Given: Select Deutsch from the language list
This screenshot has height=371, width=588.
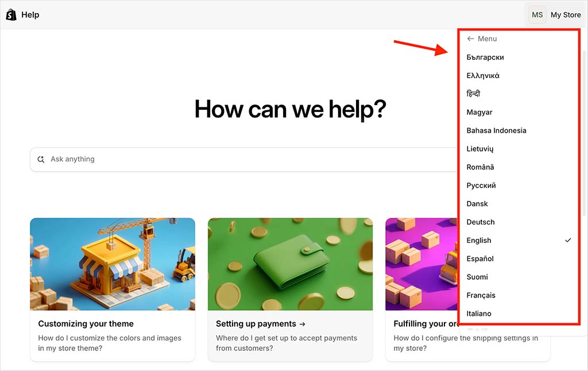Looking at the screenshot, I should pyautogui.click(x=481, y=222).
